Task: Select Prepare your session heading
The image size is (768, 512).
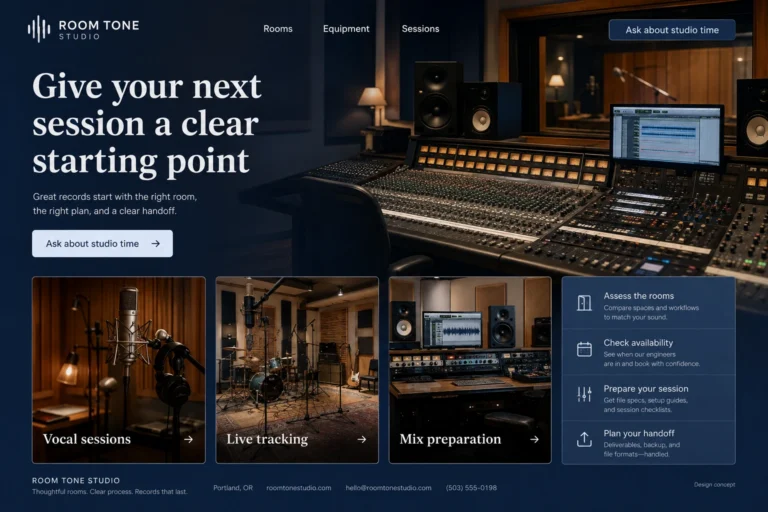Action: (x=646, y=389)
